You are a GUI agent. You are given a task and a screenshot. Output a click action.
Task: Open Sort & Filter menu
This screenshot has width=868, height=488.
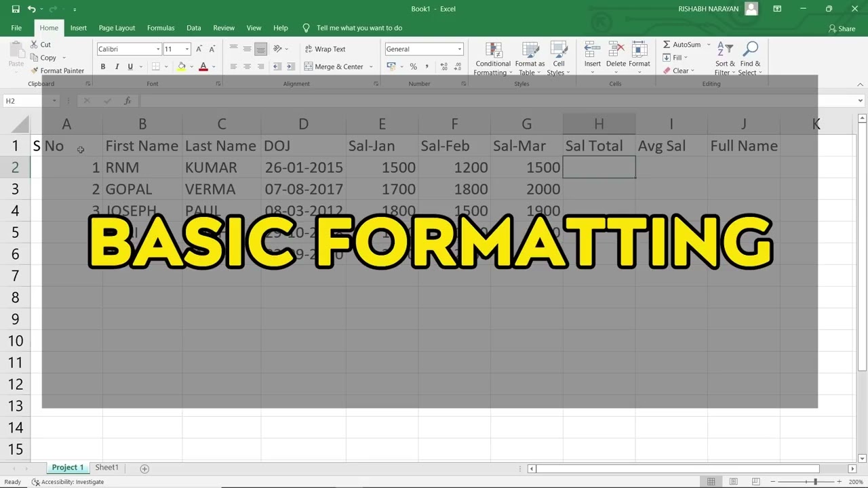(x=725, y=59)
